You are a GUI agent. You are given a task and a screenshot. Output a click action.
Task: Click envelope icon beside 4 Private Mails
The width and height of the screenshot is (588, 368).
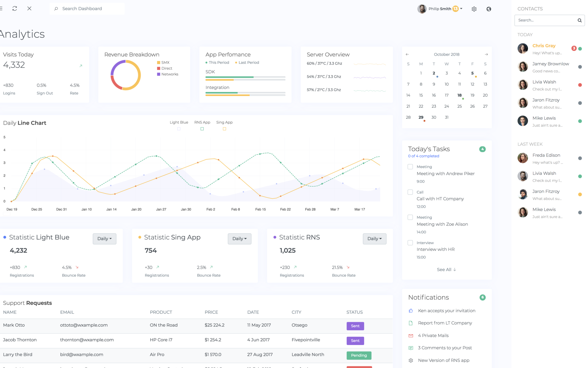point(411,335)
